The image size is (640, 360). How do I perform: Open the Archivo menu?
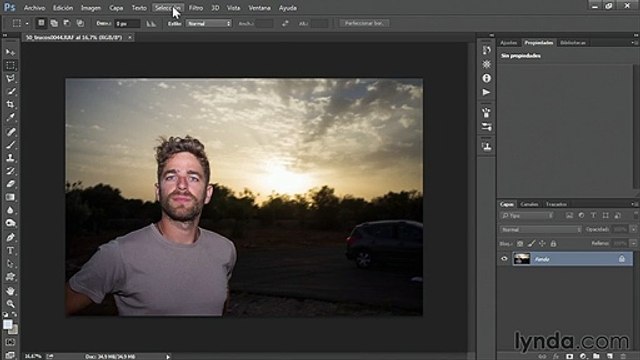34,8
